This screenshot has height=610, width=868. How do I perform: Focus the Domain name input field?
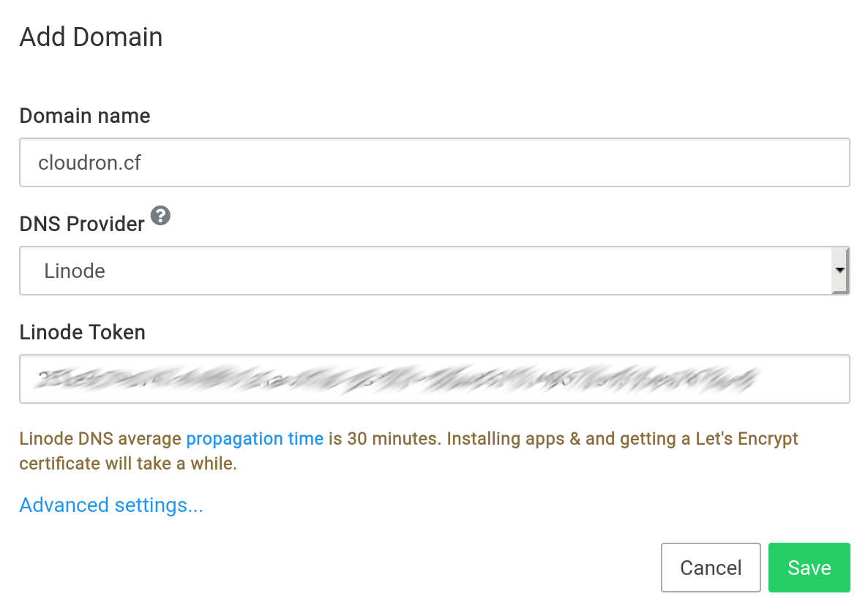(x=434, y=162)
